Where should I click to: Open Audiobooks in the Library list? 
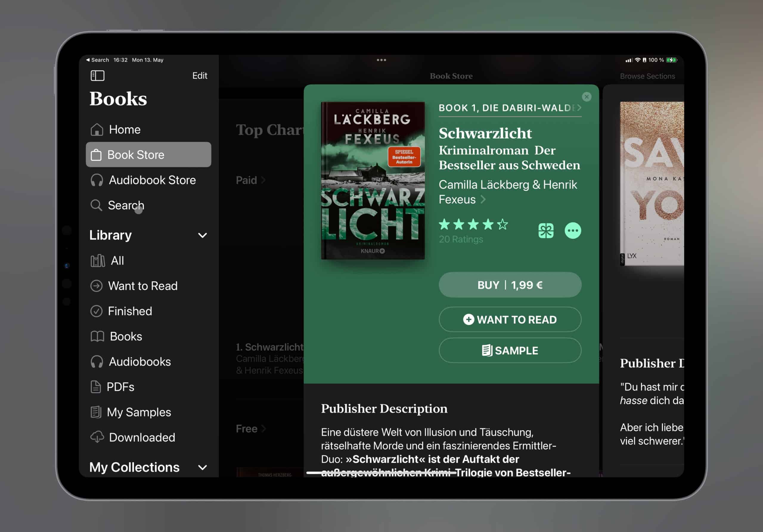148,362
